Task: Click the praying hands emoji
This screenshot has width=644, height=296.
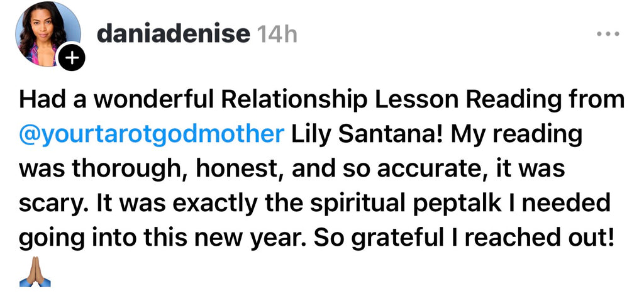Action: pyautogui.click(x=35, y=275)
